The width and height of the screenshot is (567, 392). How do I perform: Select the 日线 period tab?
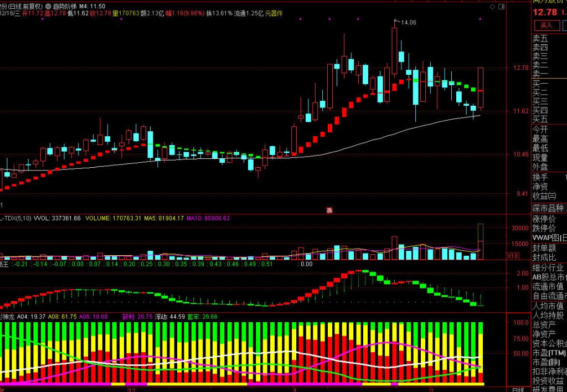coord(517,389)
